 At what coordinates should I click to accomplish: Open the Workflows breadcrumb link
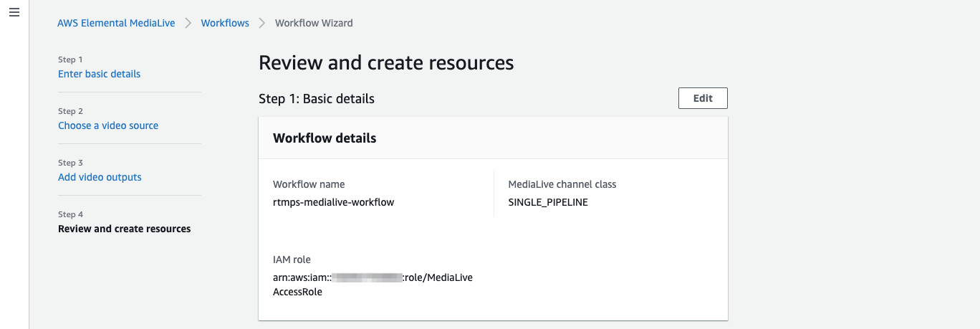tap(225, 23)
